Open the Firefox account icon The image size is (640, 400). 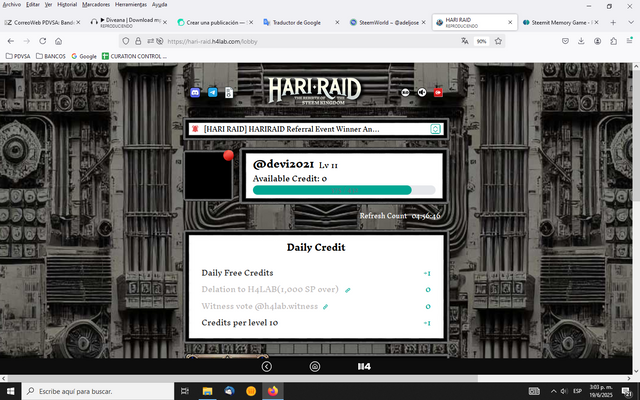(598, 41)
